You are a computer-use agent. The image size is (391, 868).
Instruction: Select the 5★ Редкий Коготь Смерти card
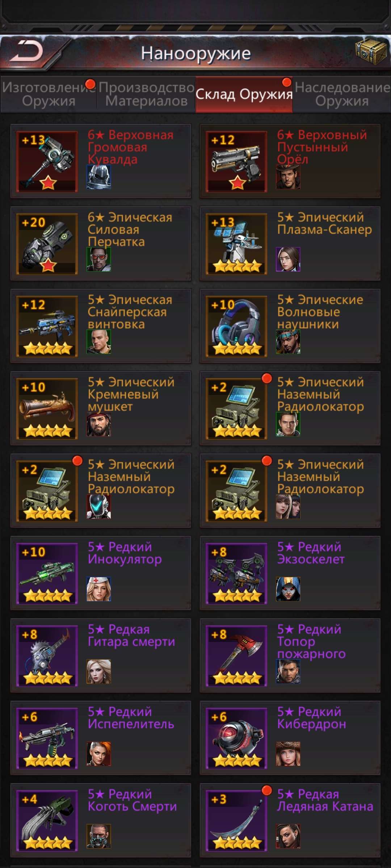101,821
